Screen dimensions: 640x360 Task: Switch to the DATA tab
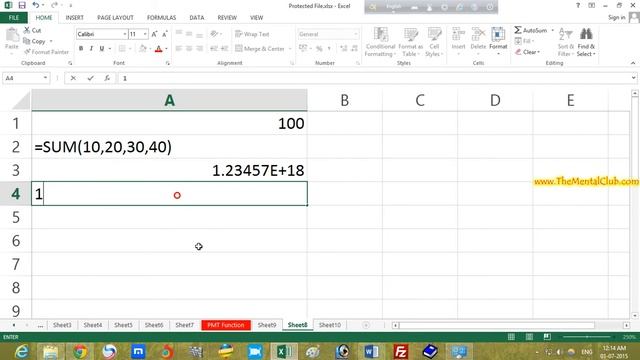(197, 18)
